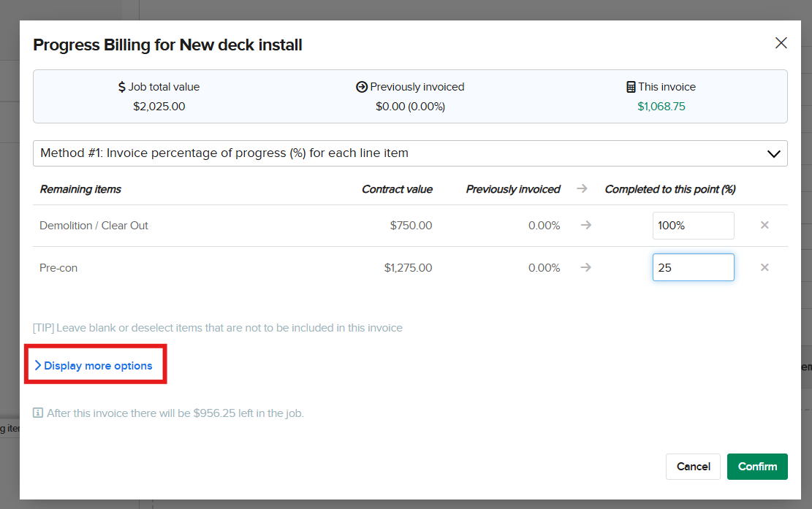The width and height of the screenshot is (812, 509).
Task: Click the arrow icon in the Demolition row
Action: [585, 225]
